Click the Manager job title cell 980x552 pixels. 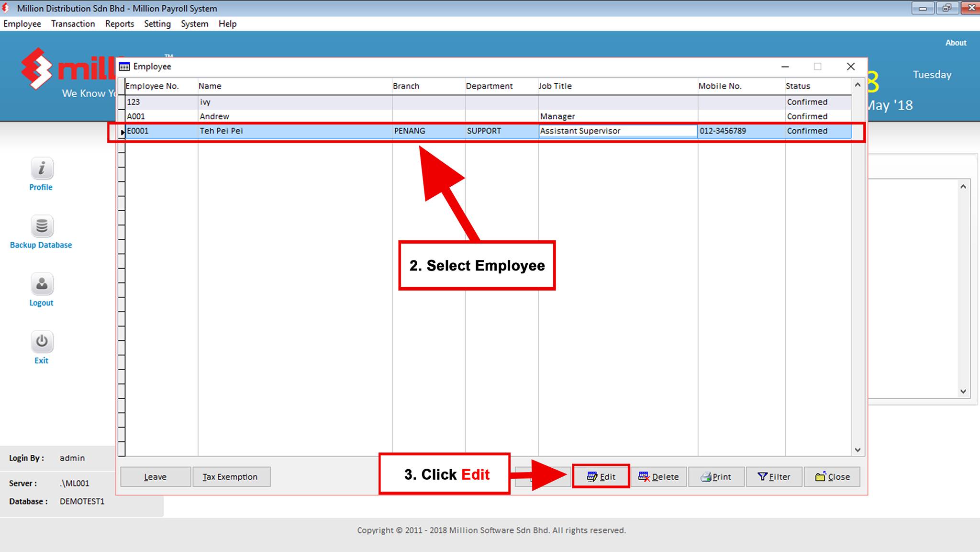click(618, 116)
